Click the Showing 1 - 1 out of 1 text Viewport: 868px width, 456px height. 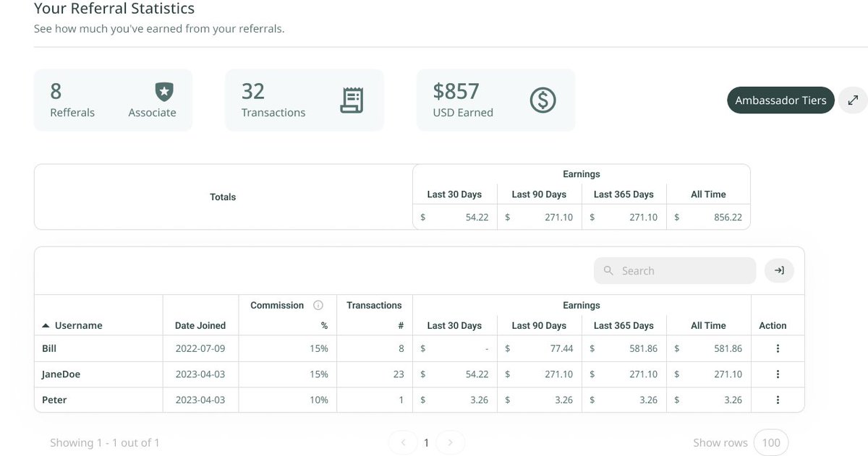pos(104,442)
